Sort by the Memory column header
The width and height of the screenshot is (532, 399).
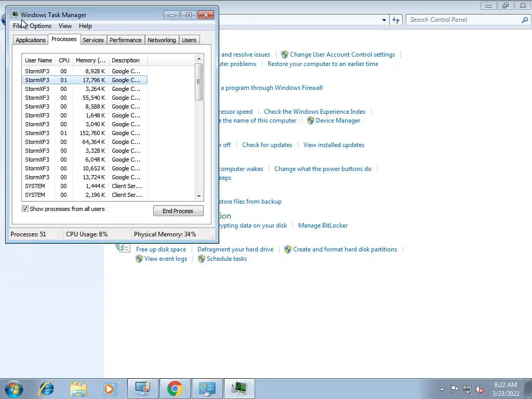90,60
